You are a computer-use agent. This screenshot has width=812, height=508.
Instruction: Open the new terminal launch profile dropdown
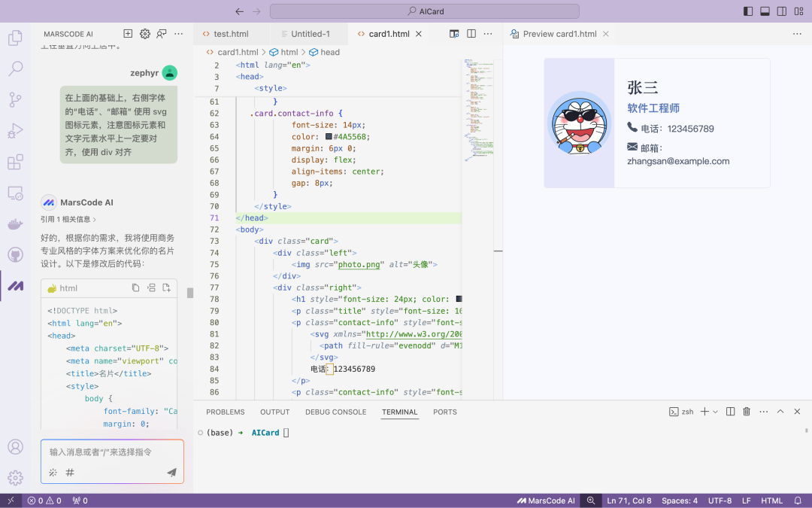715,412
